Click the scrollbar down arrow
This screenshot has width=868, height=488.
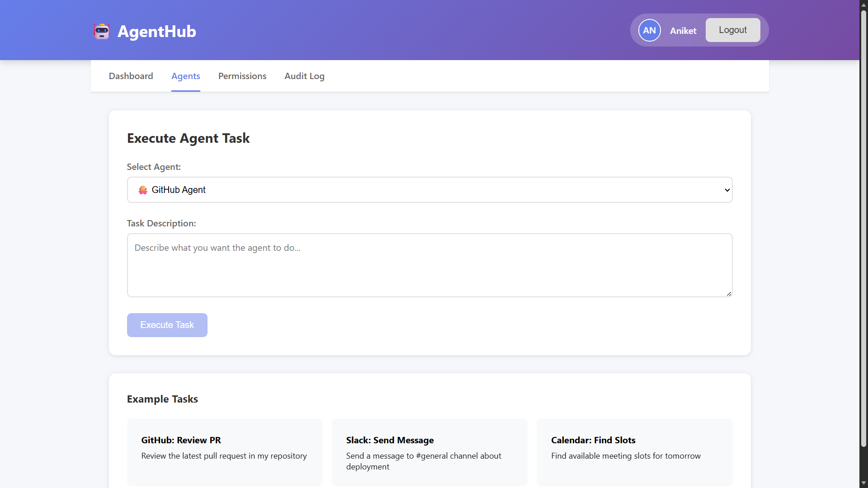click(863, 483)
